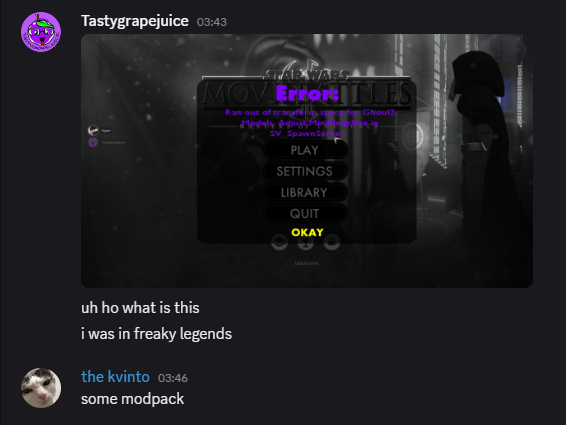
Task: Click the PLAY button in the launcher
Action: click(305, 150)
